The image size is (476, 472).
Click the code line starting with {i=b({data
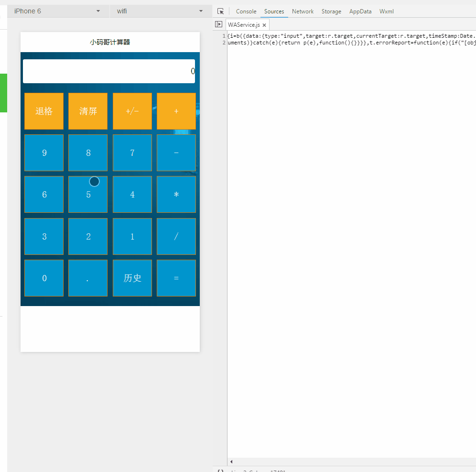(x=352, y=36)
